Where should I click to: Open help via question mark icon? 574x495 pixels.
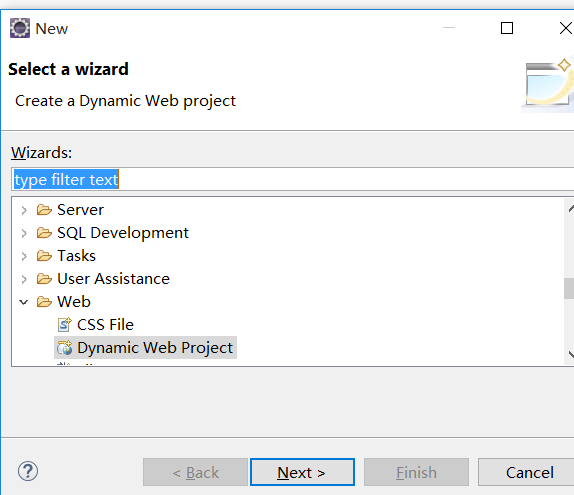coord(28,472)
